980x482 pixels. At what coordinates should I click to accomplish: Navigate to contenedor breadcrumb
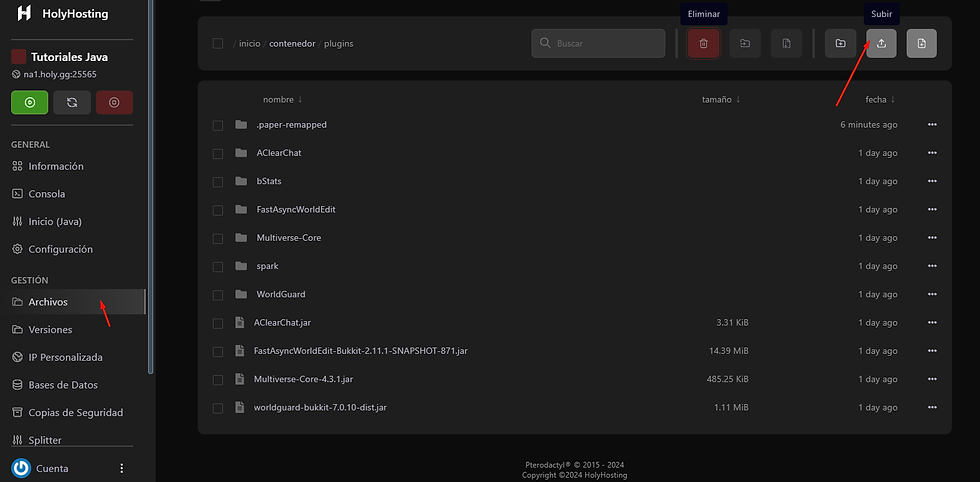point(292,44)
